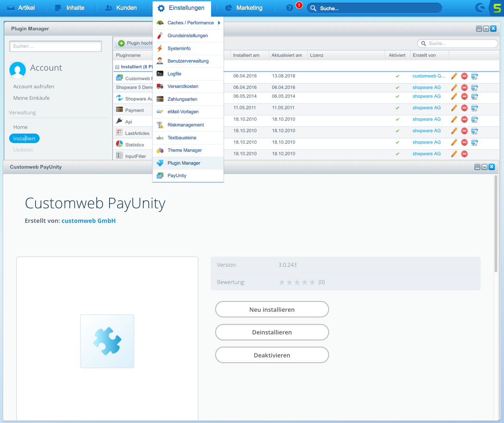The width and height of the screenshot is (504, 423).
Task: Click the Deaktivieren button
Action: [x=272, y=355]
